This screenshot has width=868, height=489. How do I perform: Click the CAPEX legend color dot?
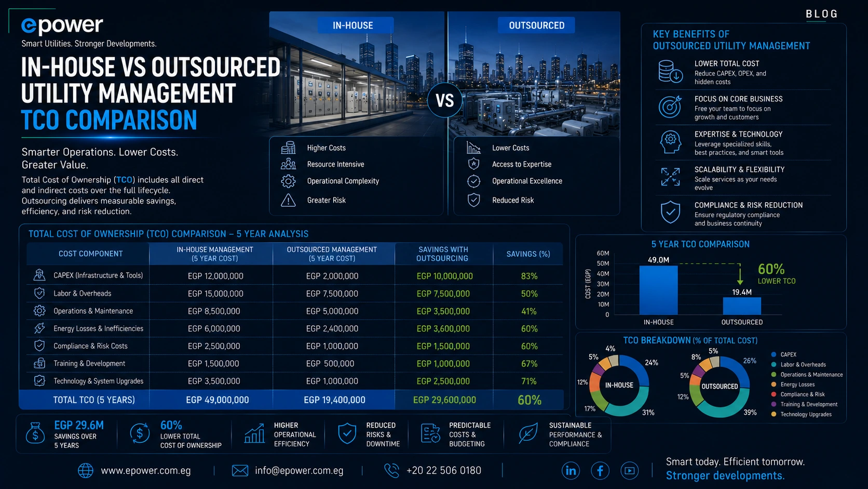tap(774, 354)
